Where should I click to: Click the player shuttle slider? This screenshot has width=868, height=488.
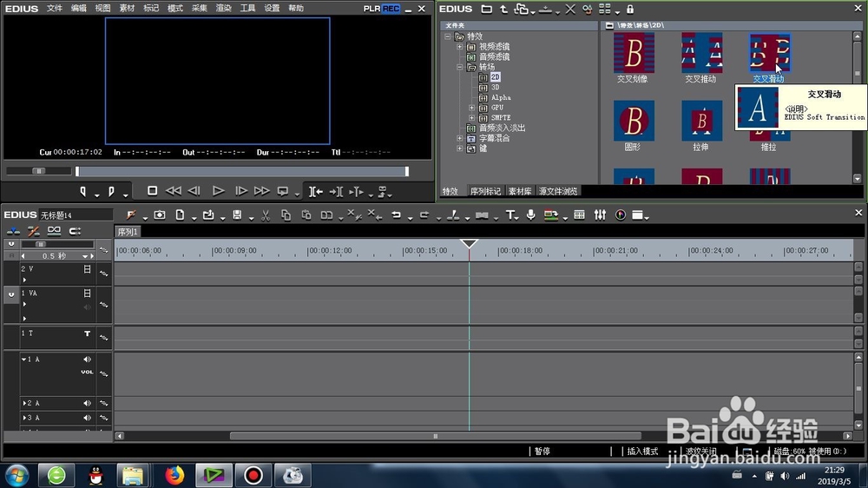(x=39, y=171)
